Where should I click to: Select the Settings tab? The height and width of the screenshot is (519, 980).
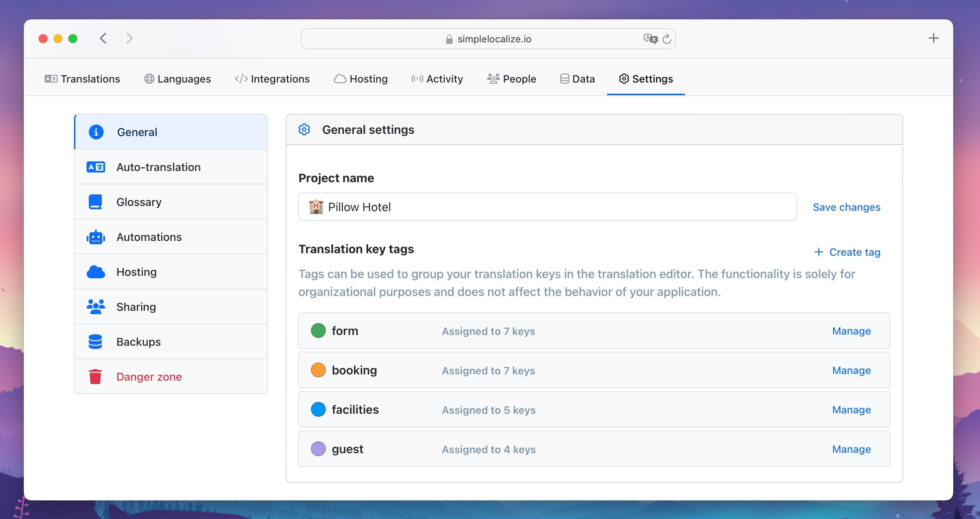(x=646, y=79)
